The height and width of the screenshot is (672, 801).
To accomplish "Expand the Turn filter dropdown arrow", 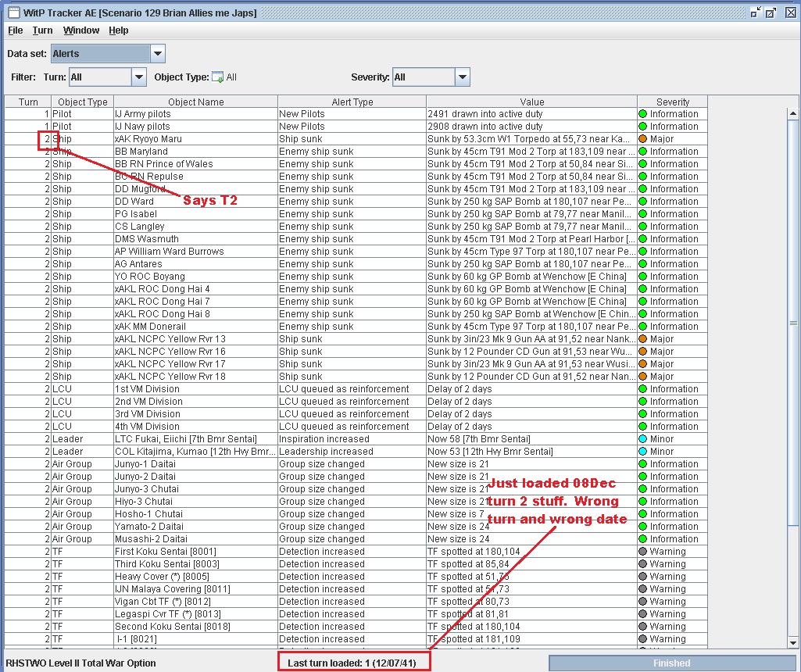I will point(139,77).
